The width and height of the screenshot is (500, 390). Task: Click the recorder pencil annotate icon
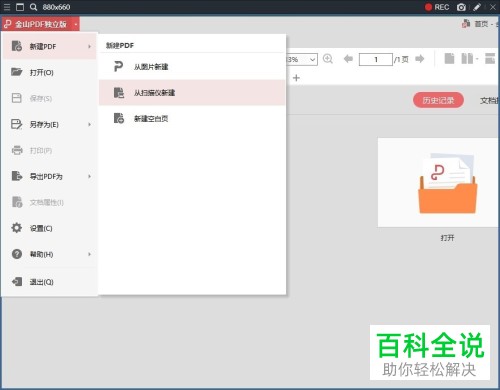(477, 7)
